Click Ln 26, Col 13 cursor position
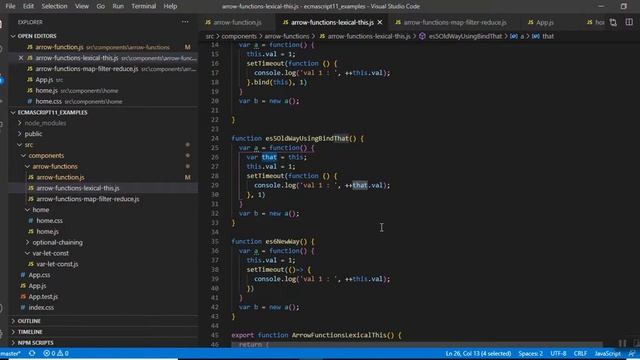640x360 pixels. tap(478, 353)
